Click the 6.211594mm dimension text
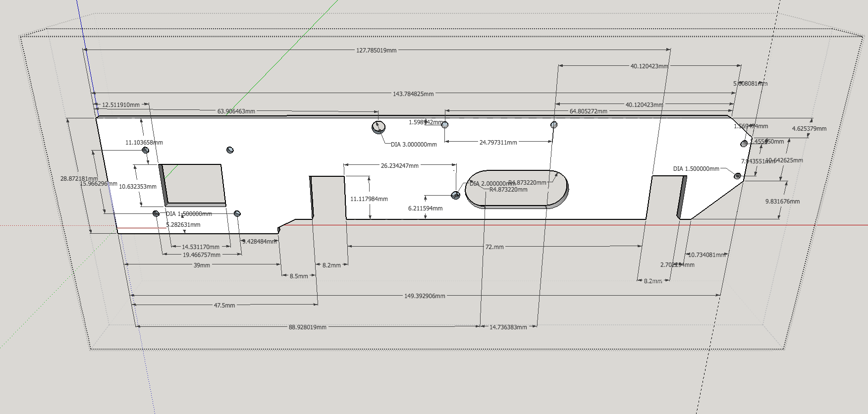 (x=425, y=208)
